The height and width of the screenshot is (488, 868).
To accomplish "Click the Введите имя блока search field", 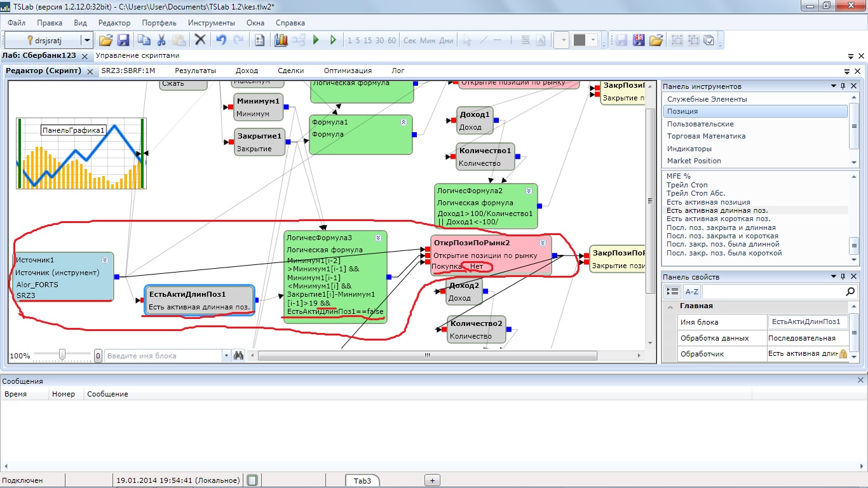I will pos(163,356).
